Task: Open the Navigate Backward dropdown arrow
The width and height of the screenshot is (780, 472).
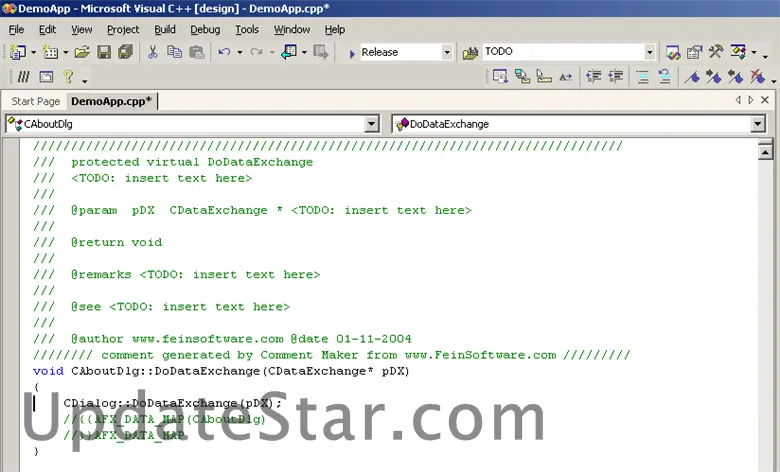Action: tap(304, 52)
